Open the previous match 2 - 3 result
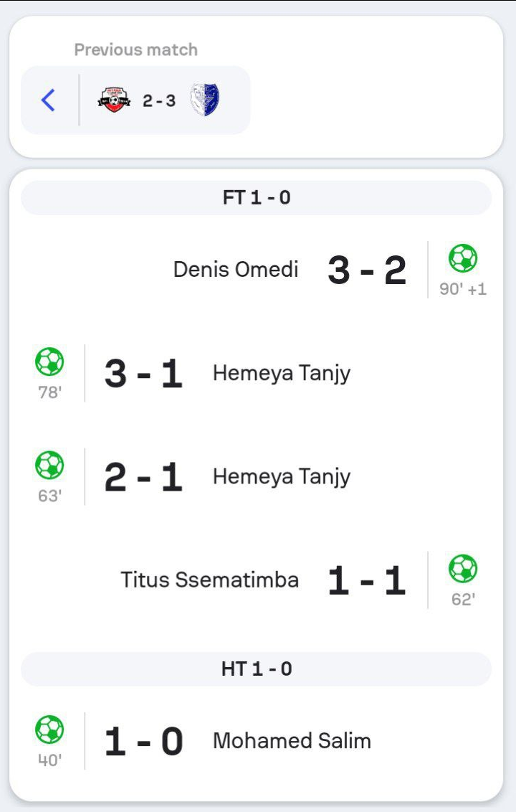Image resolution: width=516 pixels, height=812 pixels. click(x=159, y=101)
